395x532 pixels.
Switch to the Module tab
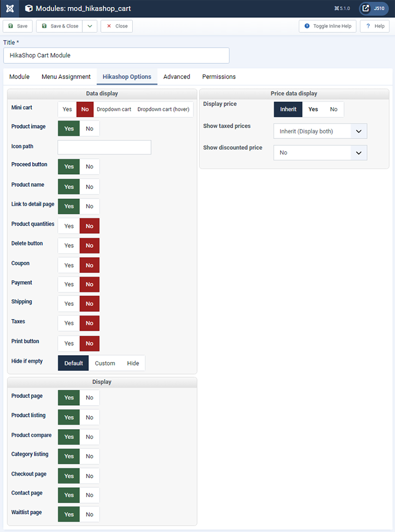(x=19, y=77)
